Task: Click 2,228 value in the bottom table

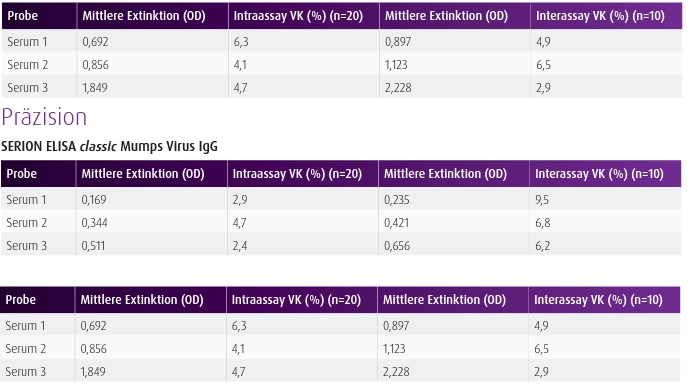Action: click(x=396, y=372)
